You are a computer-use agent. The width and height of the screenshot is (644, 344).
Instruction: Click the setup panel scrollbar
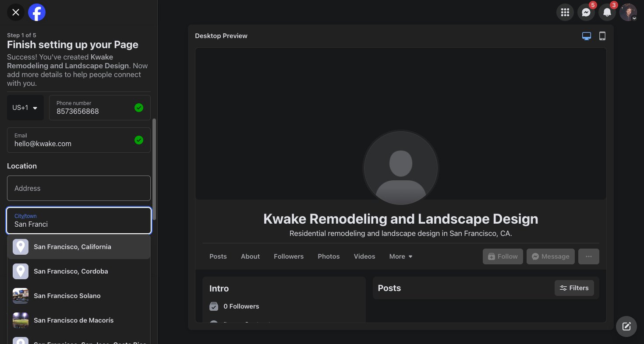coord(154,169)
